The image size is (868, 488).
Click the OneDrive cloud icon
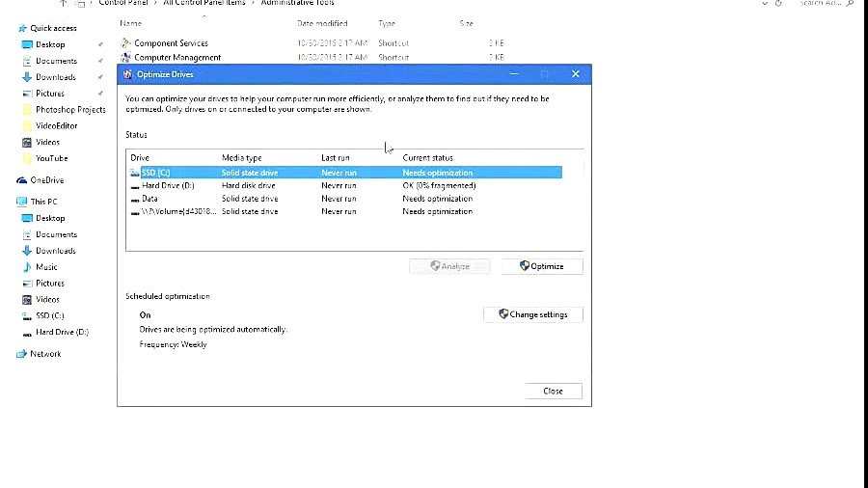(x=21, y=180)
